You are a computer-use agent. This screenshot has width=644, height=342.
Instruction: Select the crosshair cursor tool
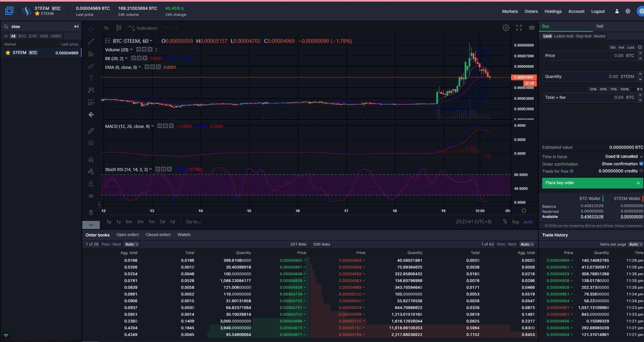pyautogui.click(x=91, y=29)
